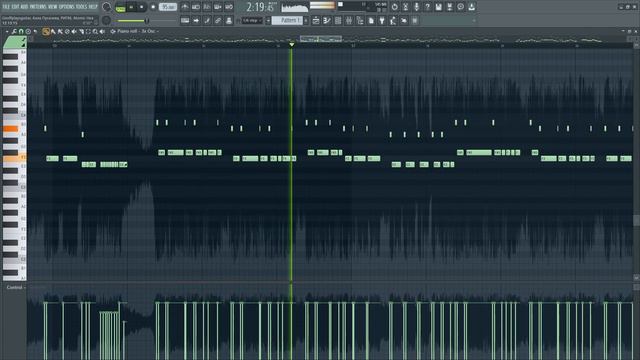
Task: Click the playhead marker on timeline
Action: pos(291,44)
